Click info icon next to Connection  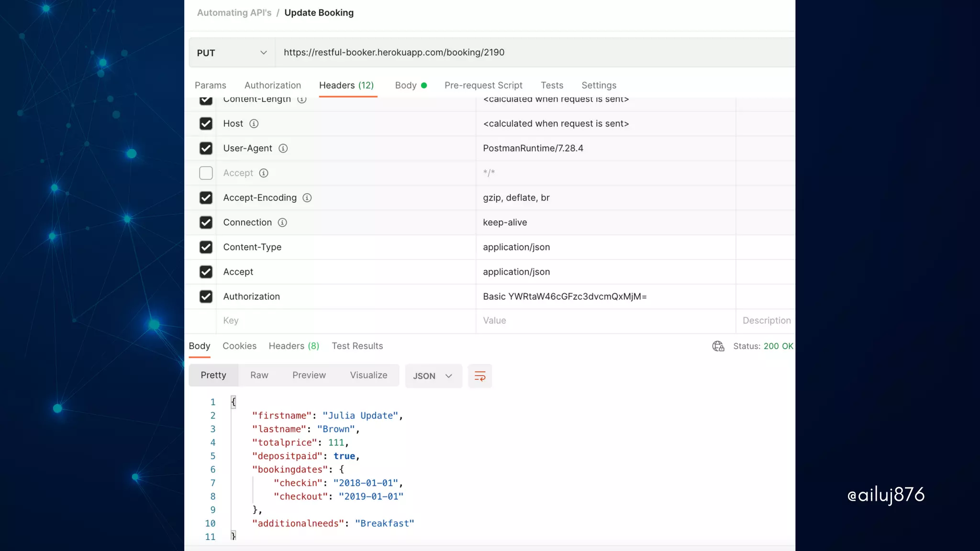point(282,222)
